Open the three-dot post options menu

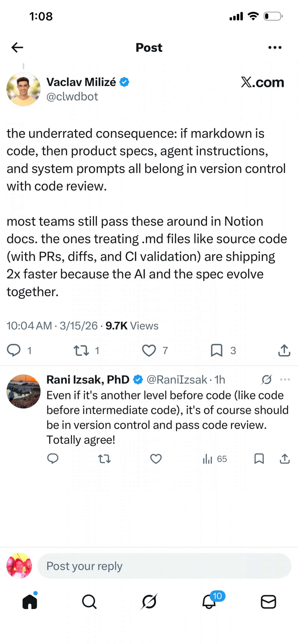pyautogui.click(x=275, y=47)
